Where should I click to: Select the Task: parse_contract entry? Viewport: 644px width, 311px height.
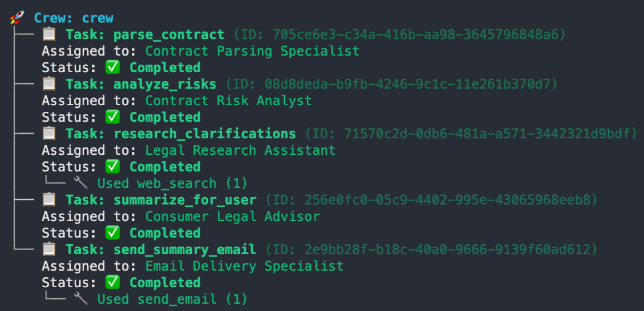(x=144, y=34)
